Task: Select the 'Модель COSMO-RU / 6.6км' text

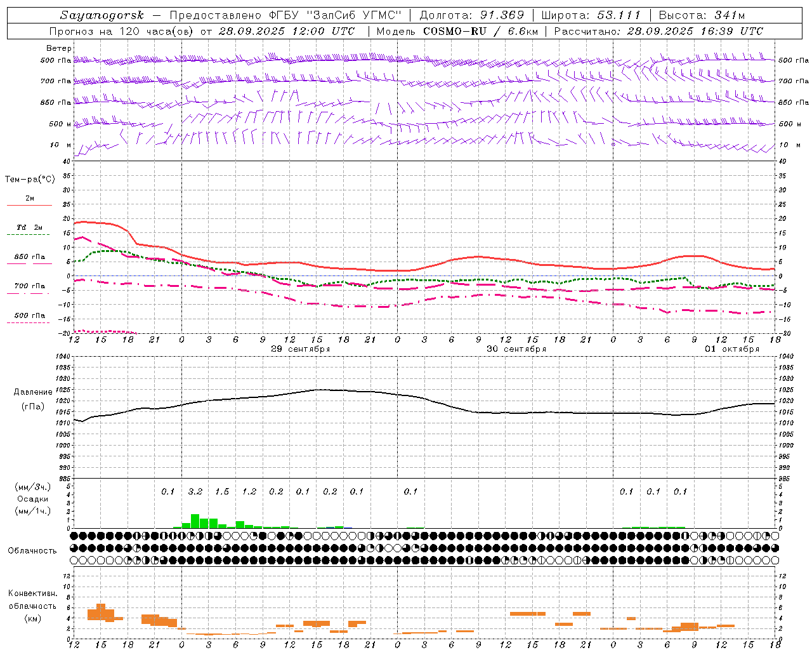Action: 457,31
